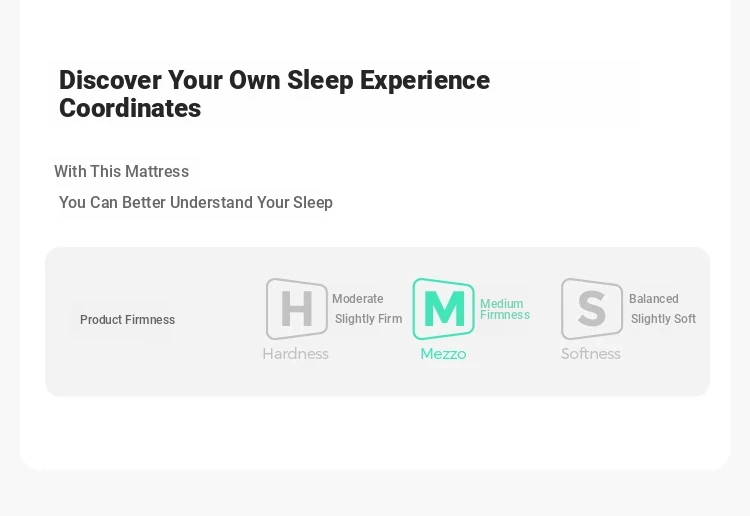Viewport: 750px width, 516px height.
Task: Click the Slightly Firm description text
Action: click(x=368, y=319)
